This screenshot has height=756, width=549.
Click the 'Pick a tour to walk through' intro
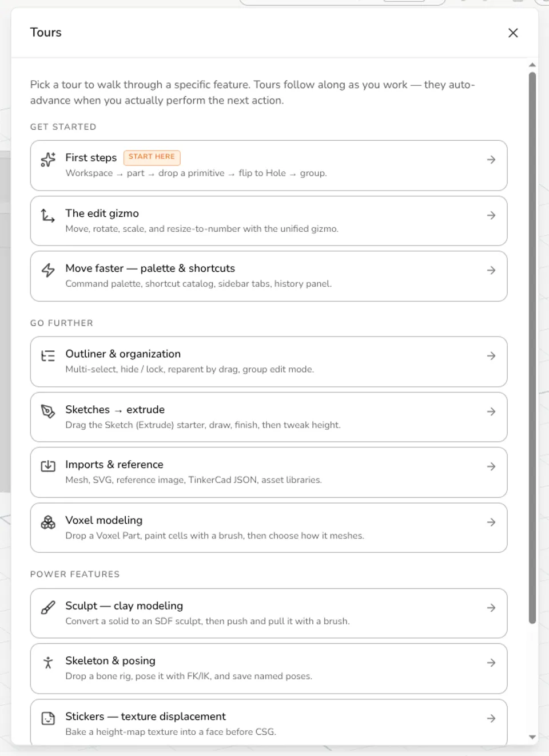tap(253, 92)
